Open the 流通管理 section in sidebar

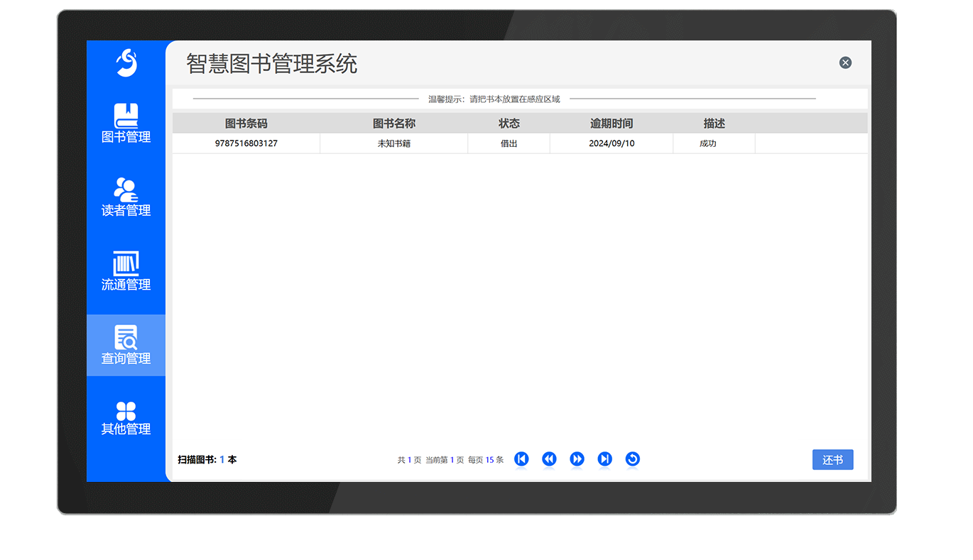click(126, 272)
